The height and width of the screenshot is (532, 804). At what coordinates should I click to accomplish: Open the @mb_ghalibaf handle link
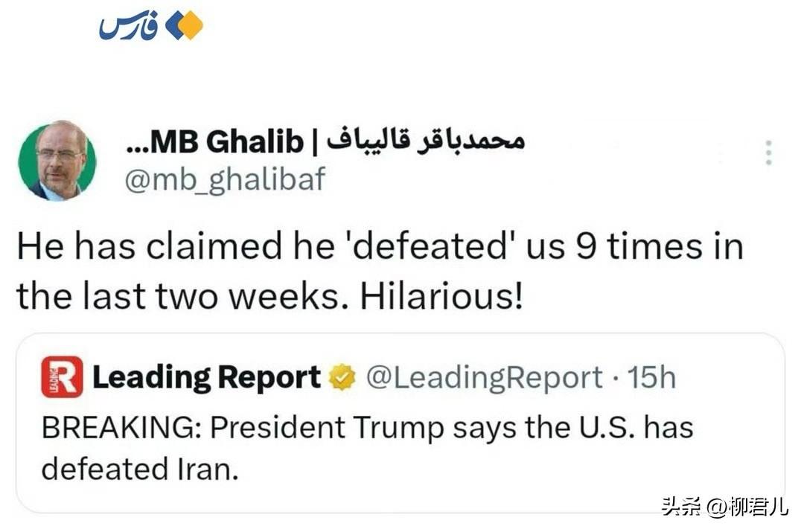point(224,179)
